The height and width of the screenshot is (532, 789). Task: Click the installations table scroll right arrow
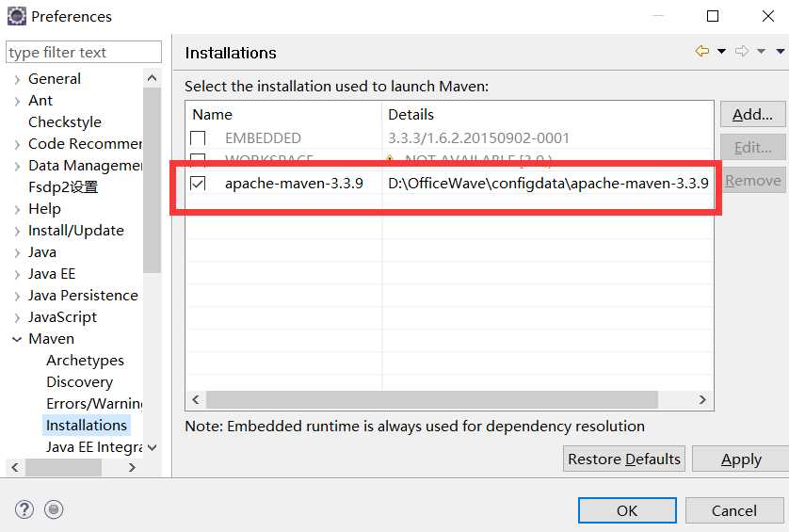point(702,400)
